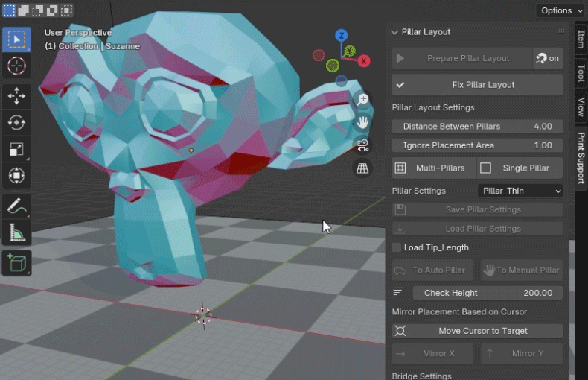
Task: Click the Check Height value field
Action: pos(488,293)
